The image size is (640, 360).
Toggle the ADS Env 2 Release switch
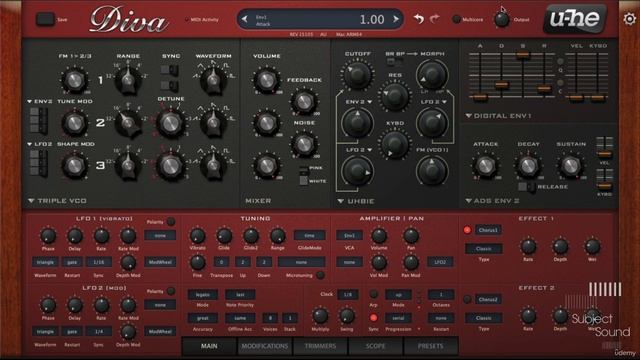[x=526, y=187]
